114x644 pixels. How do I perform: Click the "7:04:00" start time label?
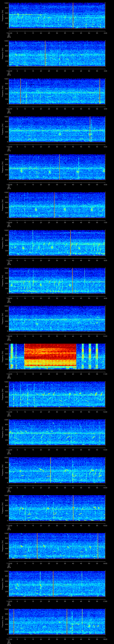[x=9, y=147]
